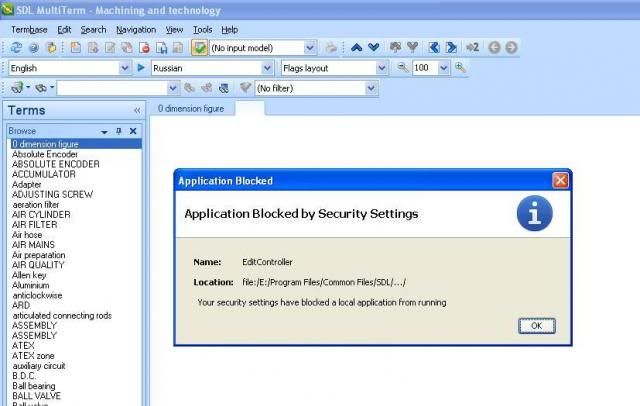The image size is (640, 406).
Task: Open the Search menu
Action: [x=93, y=30]
